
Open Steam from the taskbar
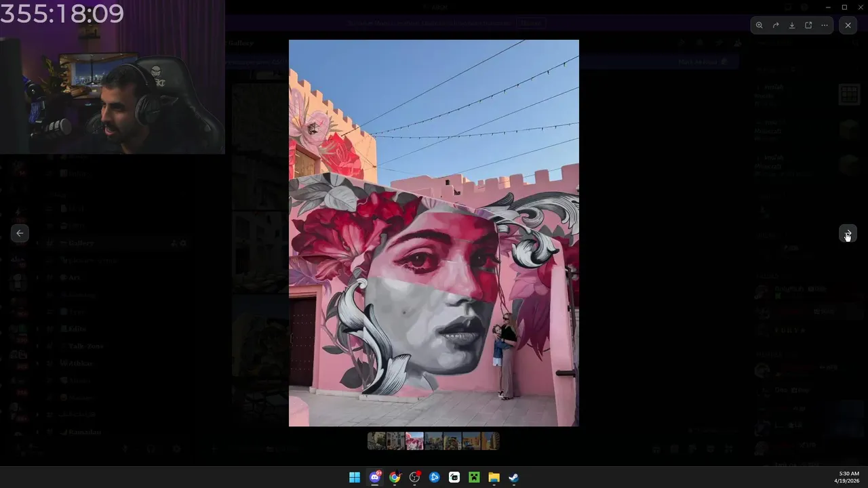(514, 477)
